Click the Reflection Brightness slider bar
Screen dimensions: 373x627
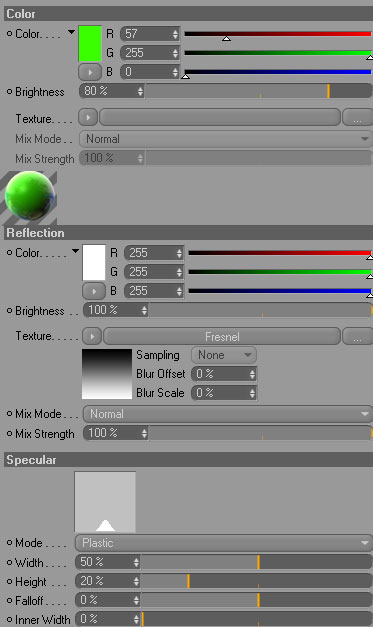click(x=260, y=310)
